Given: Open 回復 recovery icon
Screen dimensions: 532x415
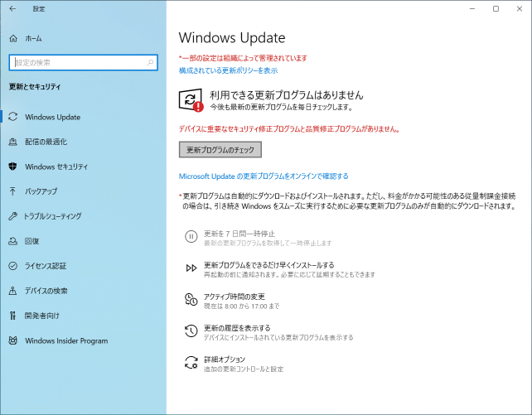Looking at the screenshot, I should click(x=13, y=241).
